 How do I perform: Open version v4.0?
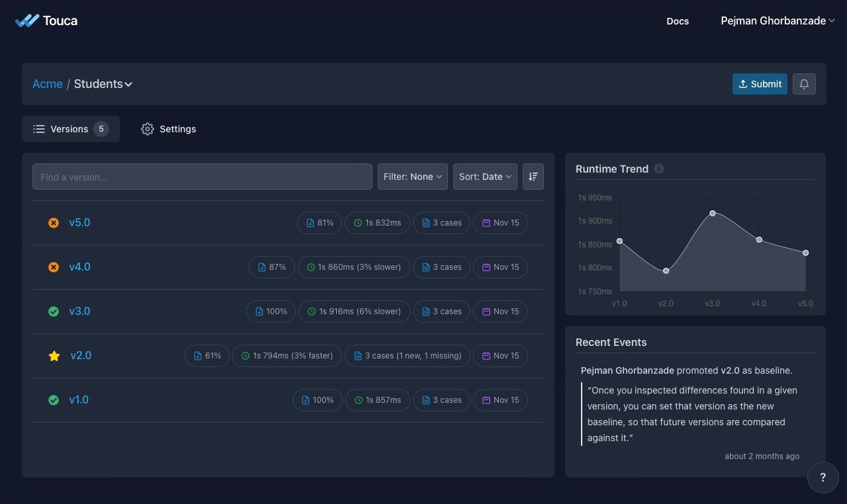pyautogui.click(x=79, y=267)
